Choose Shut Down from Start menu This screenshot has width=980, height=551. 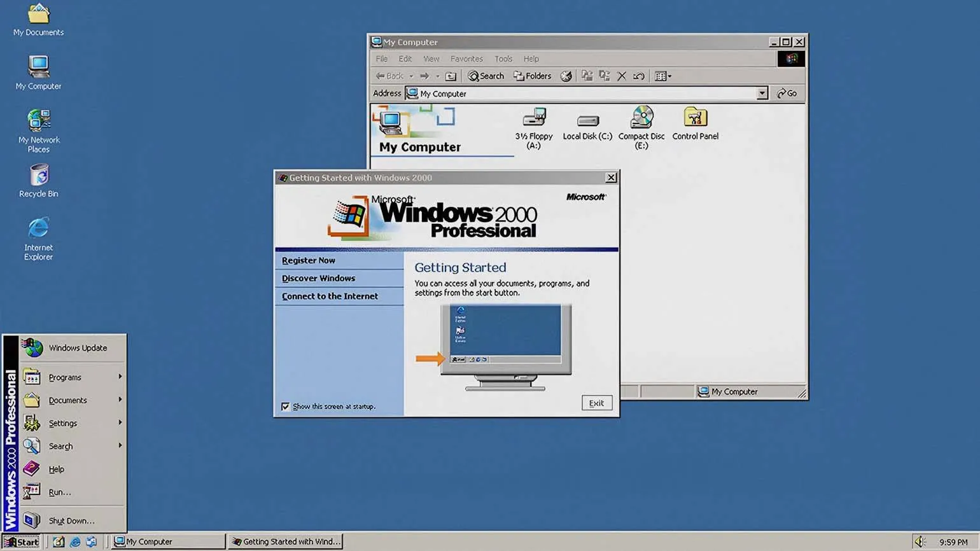(x=71, y=520)
